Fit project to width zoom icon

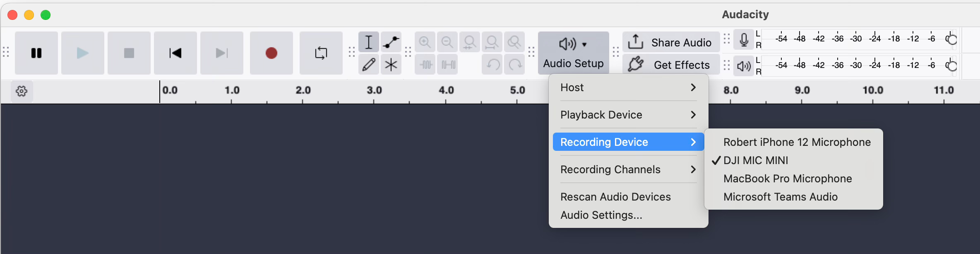[x=492, y=42]
